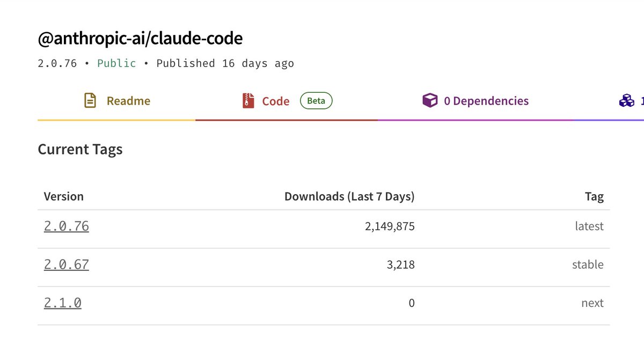Screen dimensions: 644x339
Task: Open version 2.0.76 link
Action: (67, 226)
